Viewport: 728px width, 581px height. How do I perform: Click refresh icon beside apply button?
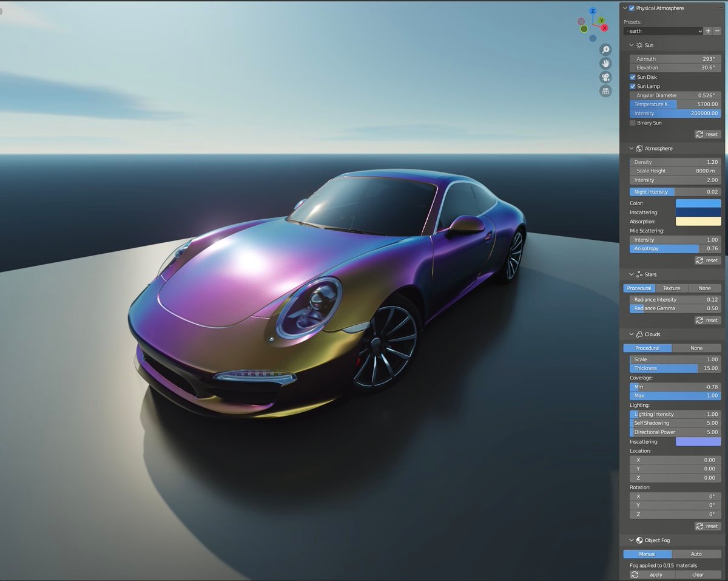tap(635, 574)
